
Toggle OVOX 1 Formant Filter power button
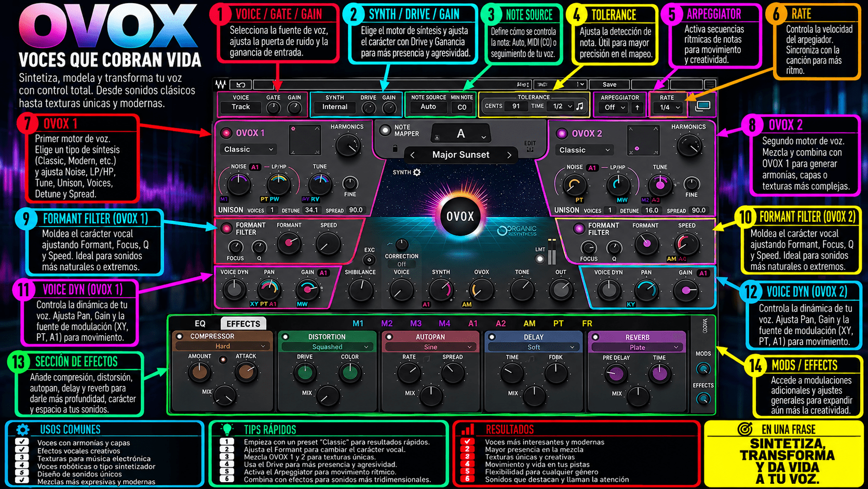click(226, 228)
